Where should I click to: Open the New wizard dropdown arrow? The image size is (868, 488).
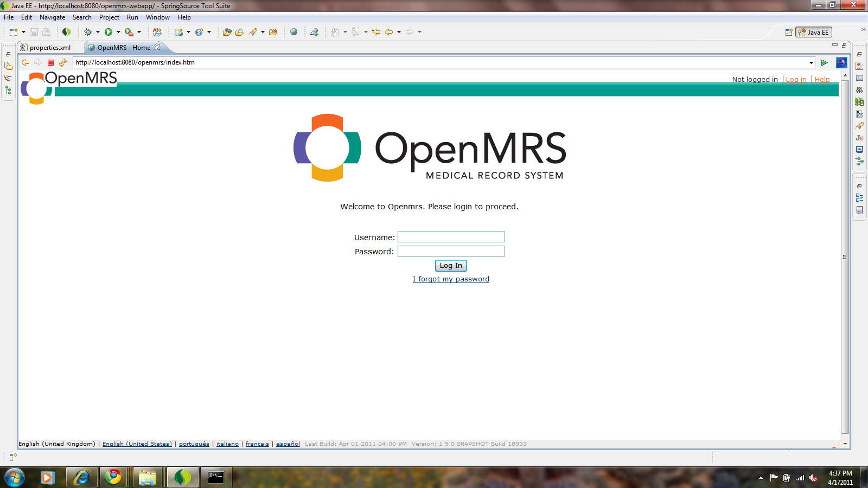click(23, 31)
